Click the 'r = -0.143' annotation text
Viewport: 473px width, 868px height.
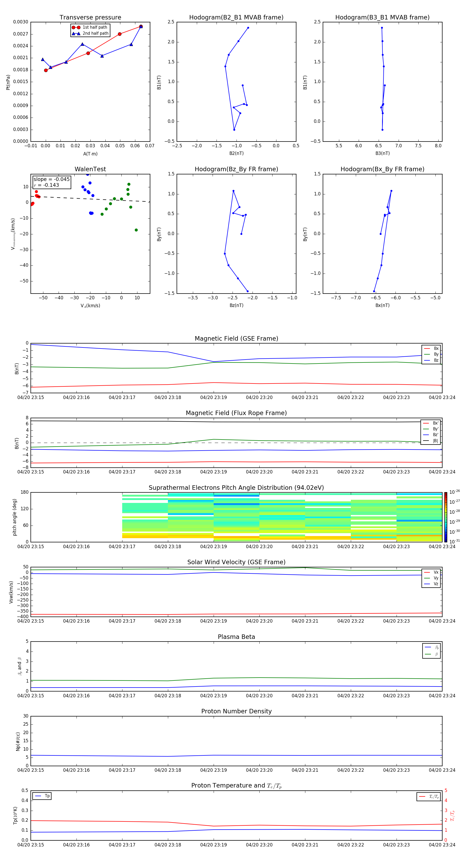(47, 185)
